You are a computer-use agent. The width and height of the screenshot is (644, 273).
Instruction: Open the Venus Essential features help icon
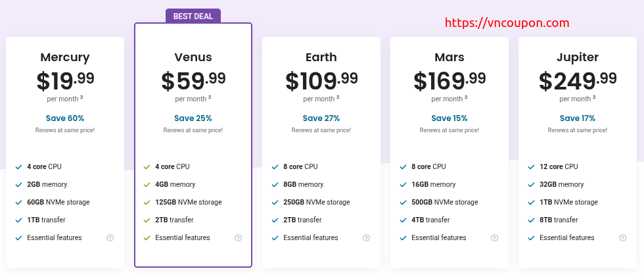[238, 237]
